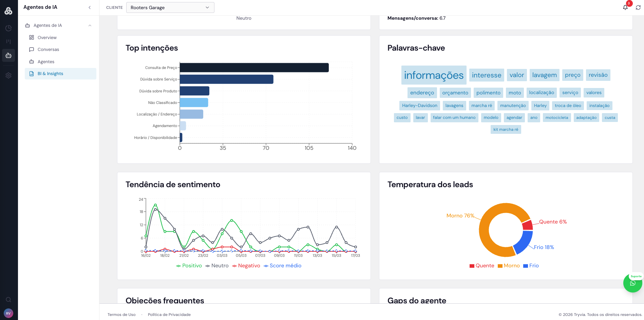Open WhatsApp Suporte chat button

(x=632, y=283)
